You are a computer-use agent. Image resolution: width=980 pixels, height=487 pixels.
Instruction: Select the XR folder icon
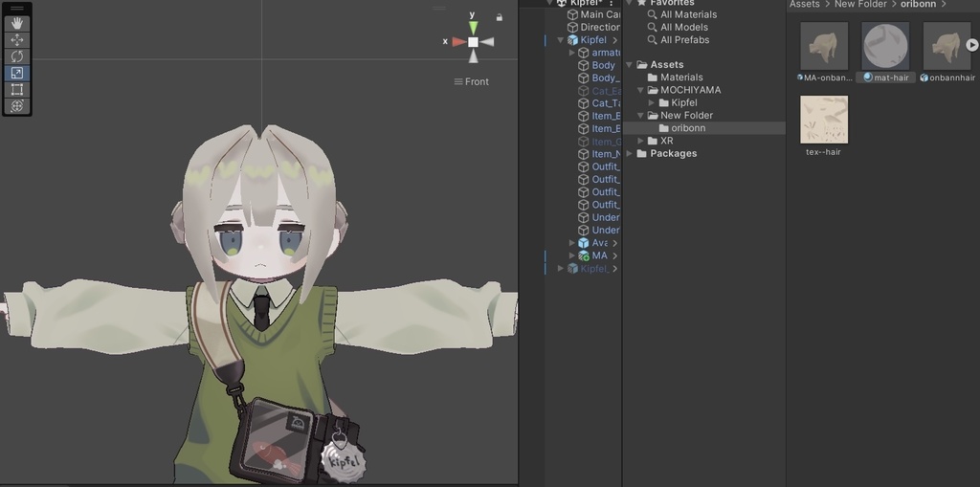pos(653,141)
